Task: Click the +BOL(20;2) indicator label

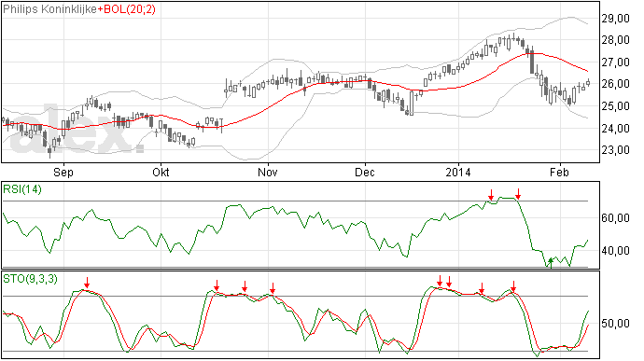Action: pos(127,9)
